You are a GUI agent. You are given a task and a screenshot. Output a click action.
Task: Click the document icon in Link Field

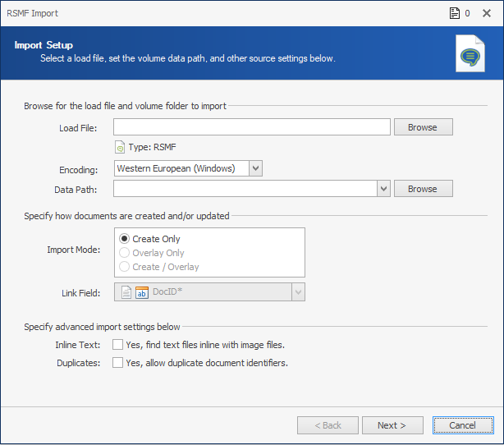pos(126,291)
